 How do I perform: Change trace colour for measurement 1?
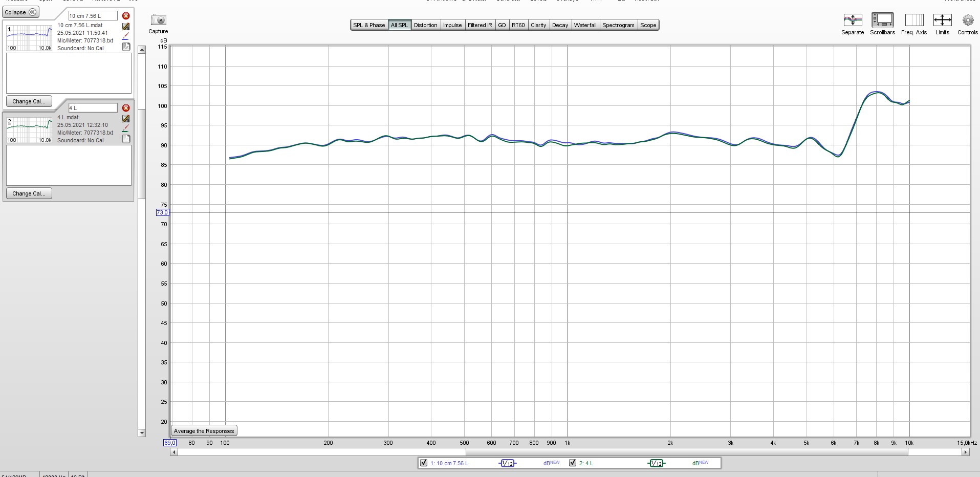126,36
